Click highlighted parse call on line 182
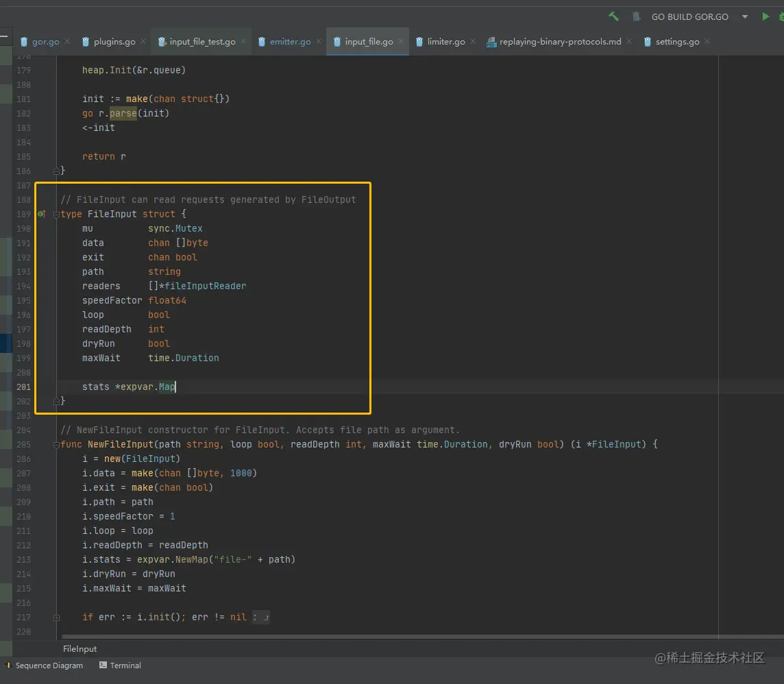 coord(123,114)
